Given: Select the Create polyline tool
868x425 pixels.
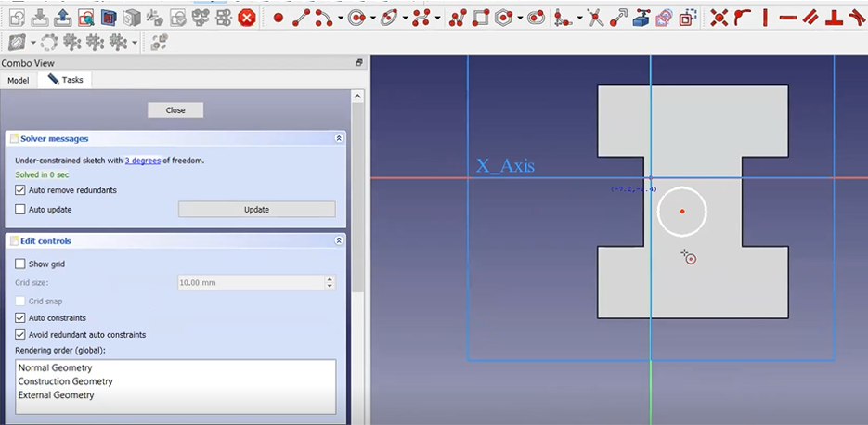Looking at the screenshot, I should coord(458,19).
